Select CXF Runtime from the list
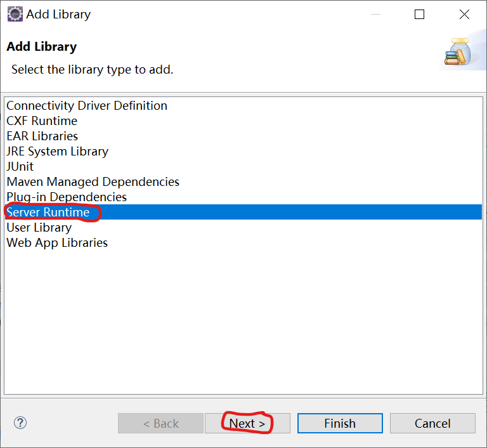 (x=42, y=121)
